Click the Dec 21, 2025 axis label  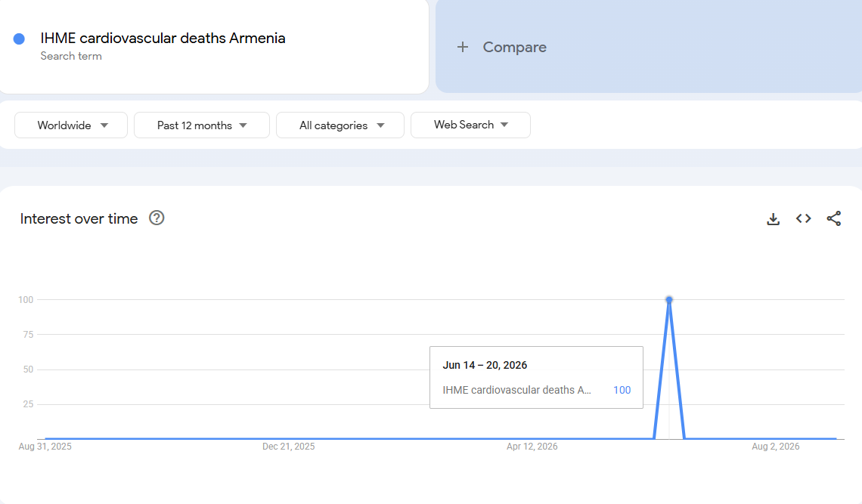tap(289, 447)
